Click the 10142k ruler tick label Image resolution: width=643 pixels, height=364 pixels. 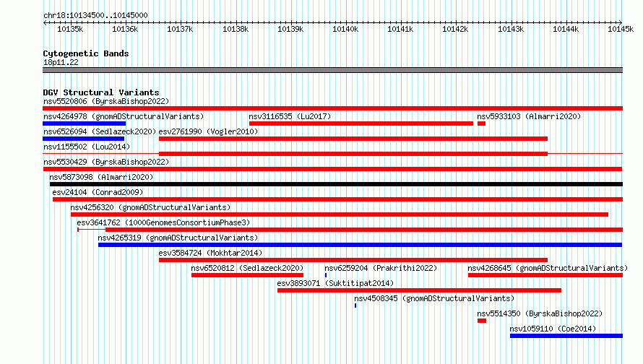click(x=455, y=29)
